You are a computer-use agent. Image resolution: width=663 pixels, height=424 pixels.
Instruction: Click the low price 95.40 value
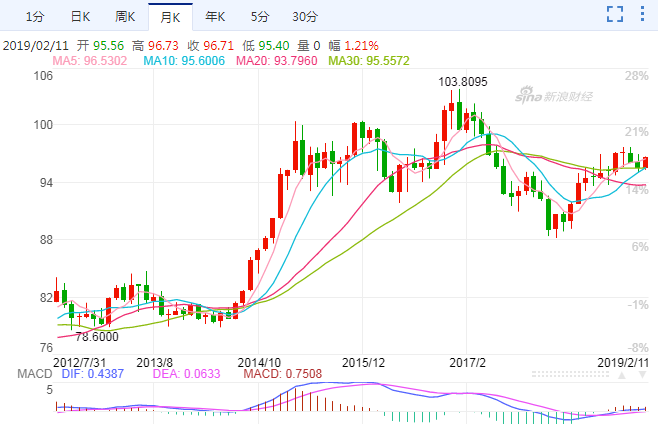coord(274,46)
